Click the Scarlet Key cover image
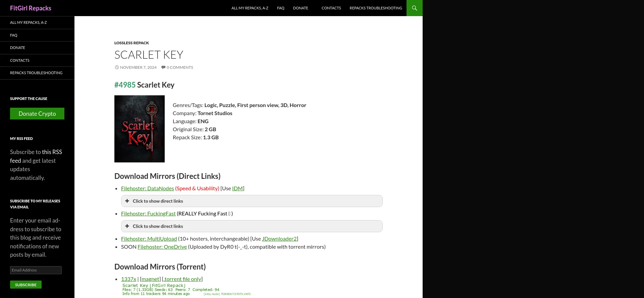Viewport: 644px width, 298px height. click(x=139, y=129)
